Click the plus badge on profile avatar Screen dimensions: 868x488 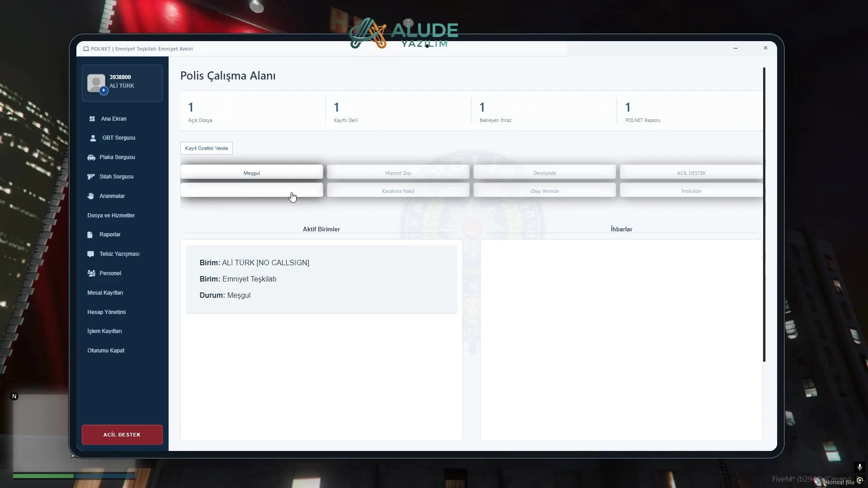tap(104, 90)
